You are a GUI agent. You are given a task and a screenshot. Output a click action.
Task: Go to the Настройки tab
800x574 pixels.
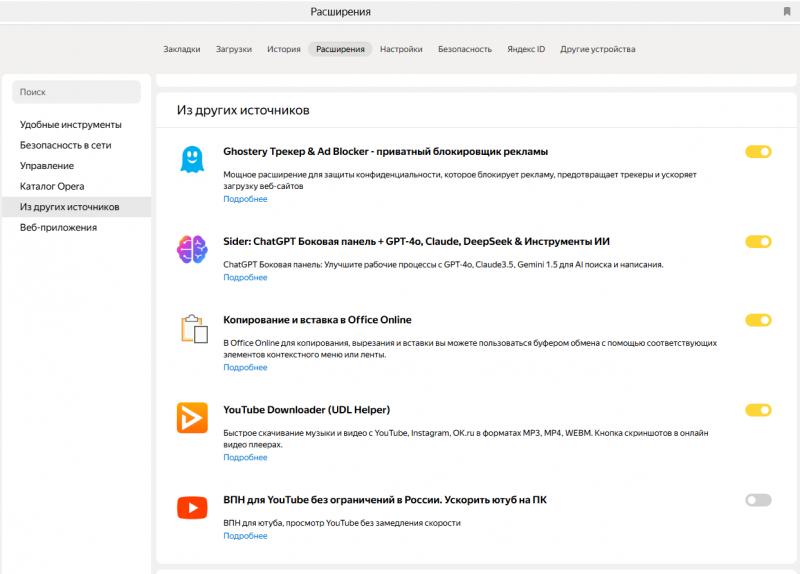[x=401, y=49]
